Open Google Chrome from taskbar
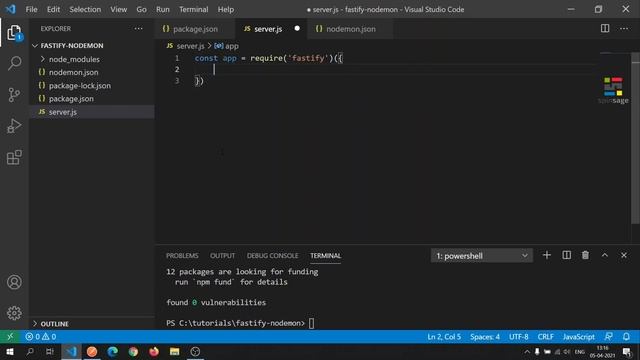 pos(133,351)
